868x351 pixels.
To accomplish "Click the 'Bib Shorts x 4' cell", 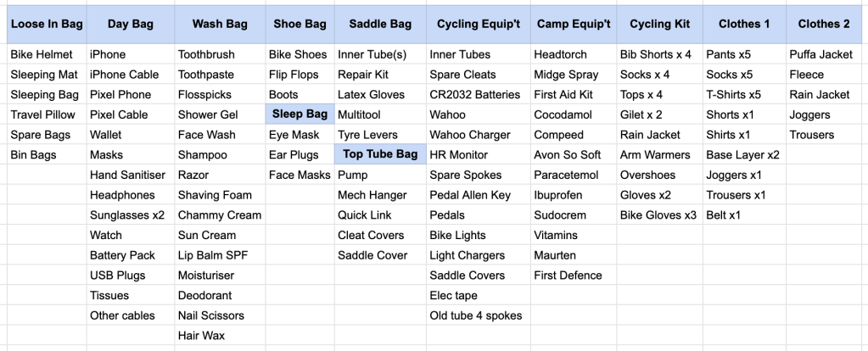I will click(x=655, y=54).
